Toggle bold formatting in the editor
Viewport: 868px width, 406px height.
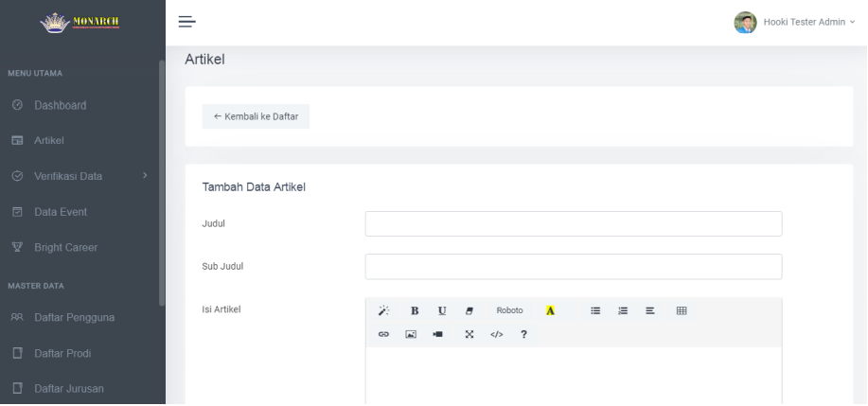click(x=415, y=310)
